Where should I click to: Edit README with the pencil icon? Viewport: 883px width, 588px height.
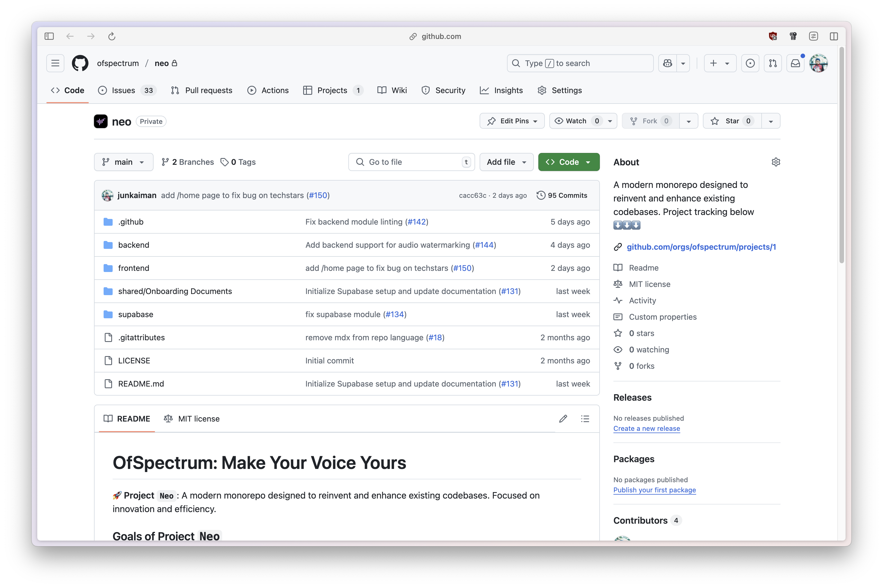563,418
